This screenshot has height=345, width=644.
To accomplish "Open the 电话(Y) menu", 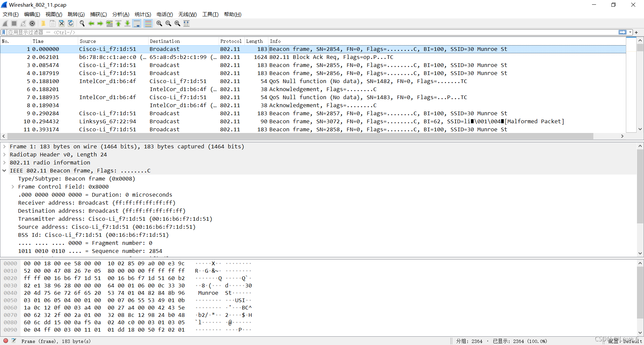I will [165, 14].
